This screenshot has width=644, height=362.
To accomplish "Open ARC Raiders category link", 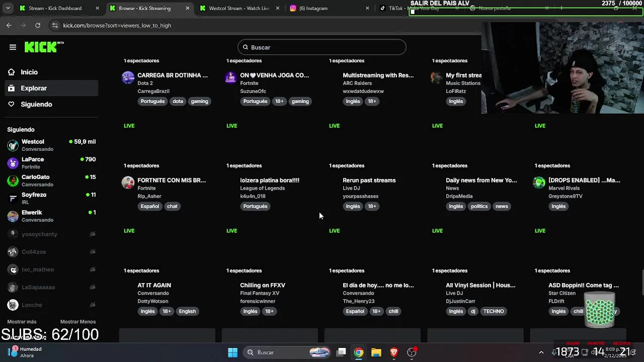I will 357,83.
